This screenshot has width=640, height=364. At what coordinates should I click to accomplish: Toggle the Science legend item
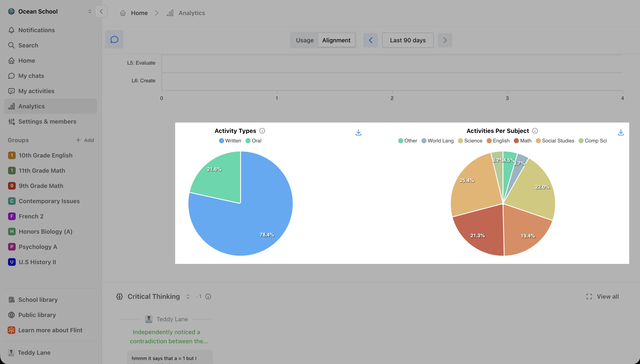point(470,141)
